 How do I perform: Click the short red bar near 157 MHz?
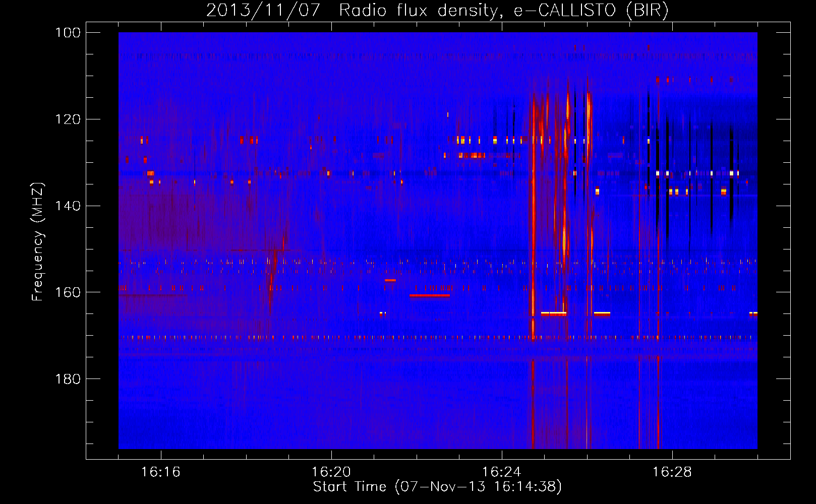click(390, 280)
